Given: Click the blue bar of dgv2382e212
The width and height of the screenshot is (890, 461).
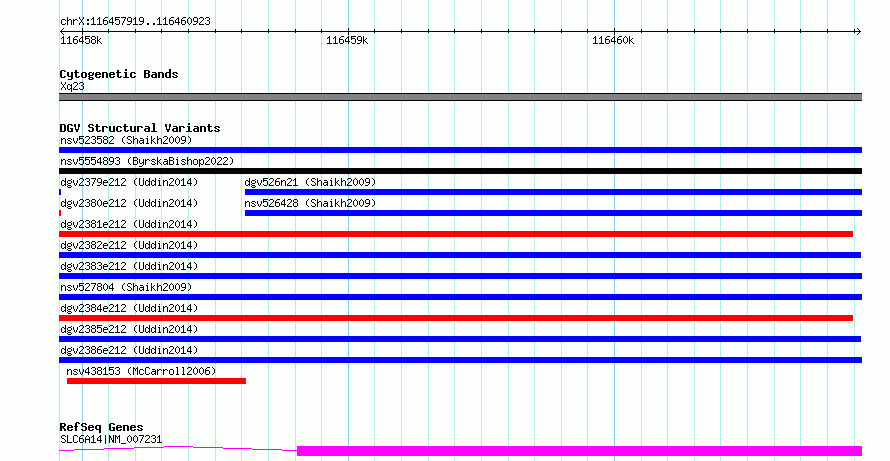Looking at the screenshot, I should [460, 255].
